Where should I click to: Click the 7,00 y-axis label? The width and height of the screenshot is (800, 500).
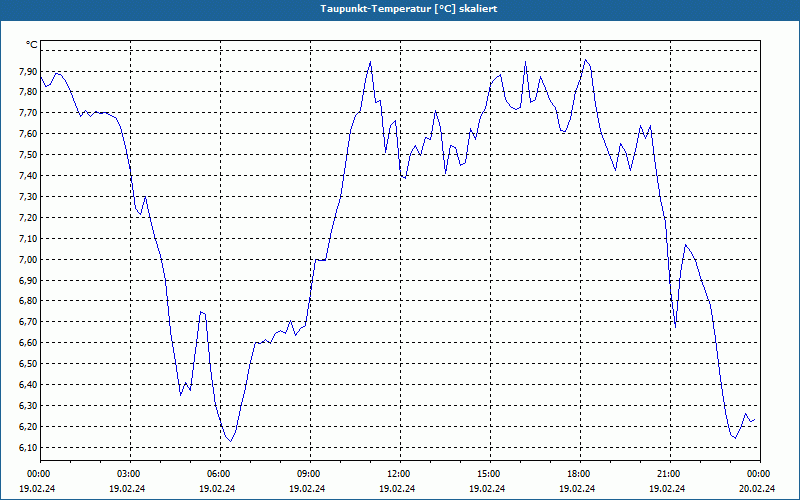point(28,259)
